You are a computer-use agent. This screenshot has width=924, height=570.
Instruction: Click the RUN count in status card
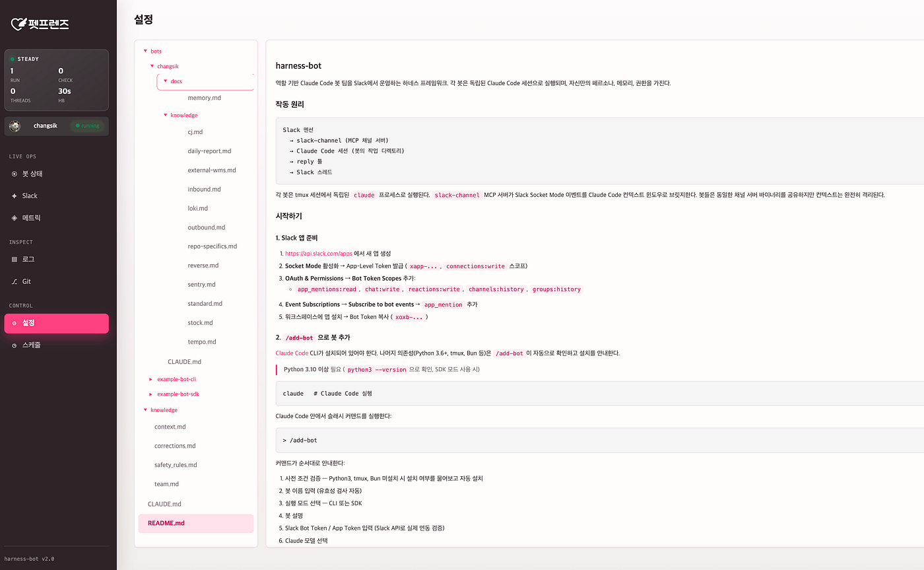coord(12,71)
